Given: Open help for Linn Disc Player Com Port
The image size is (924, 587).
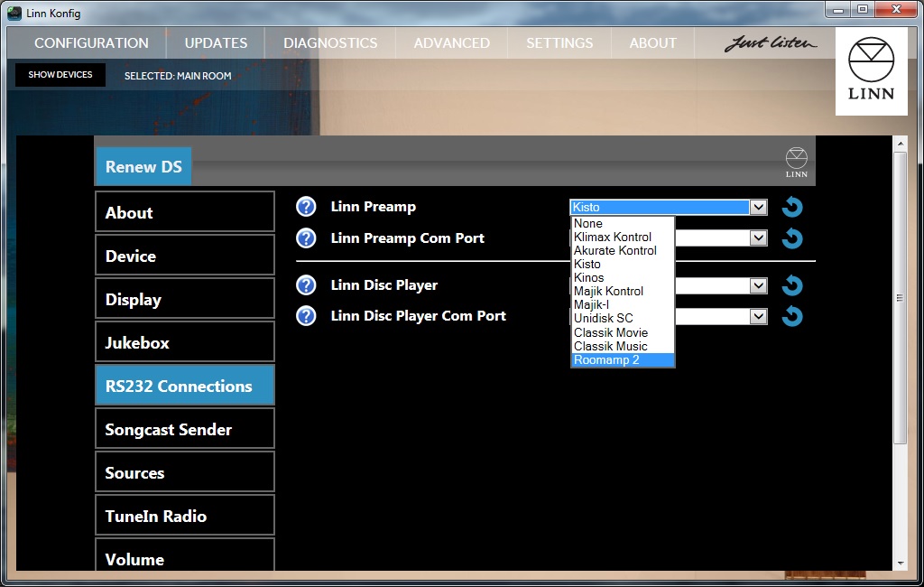Looking at the screenshot, I should click(306, 316).
